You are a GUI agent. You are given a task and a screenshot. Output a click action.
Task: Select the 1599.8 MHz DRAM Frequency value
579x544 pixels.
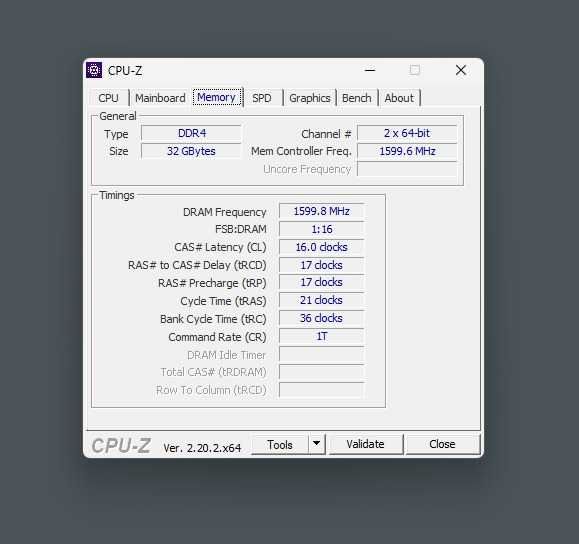322,211
